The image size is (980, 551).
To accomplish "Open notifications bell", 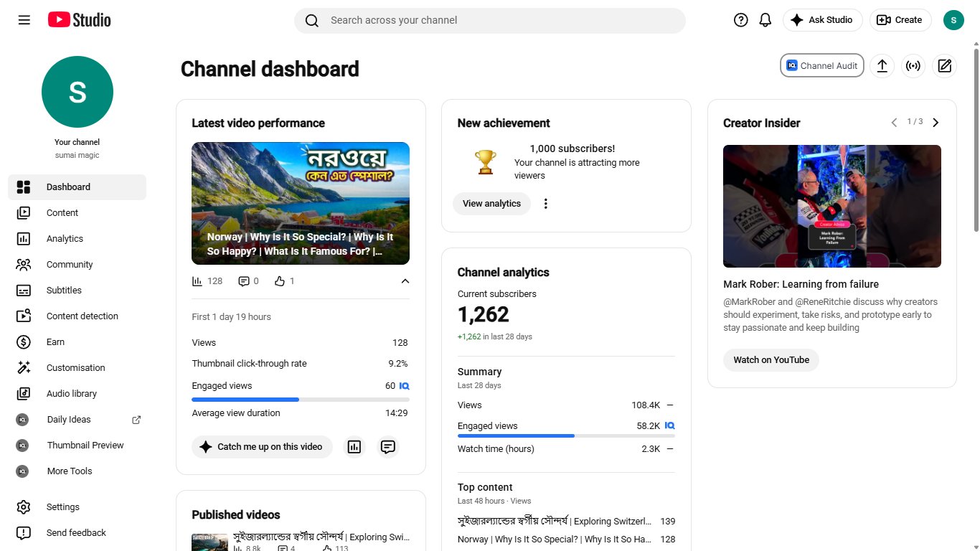I will click(x=765, y=20).
